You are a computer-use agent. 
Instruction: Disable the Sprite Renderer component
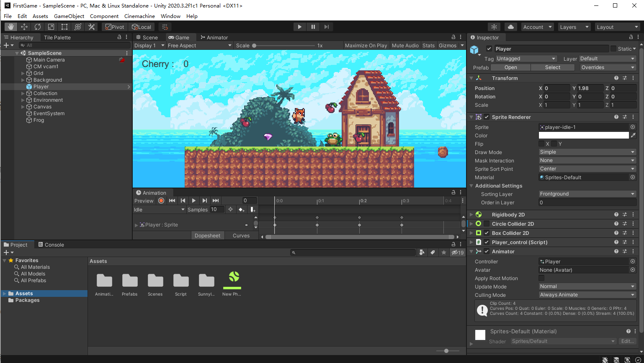point(487,117)
